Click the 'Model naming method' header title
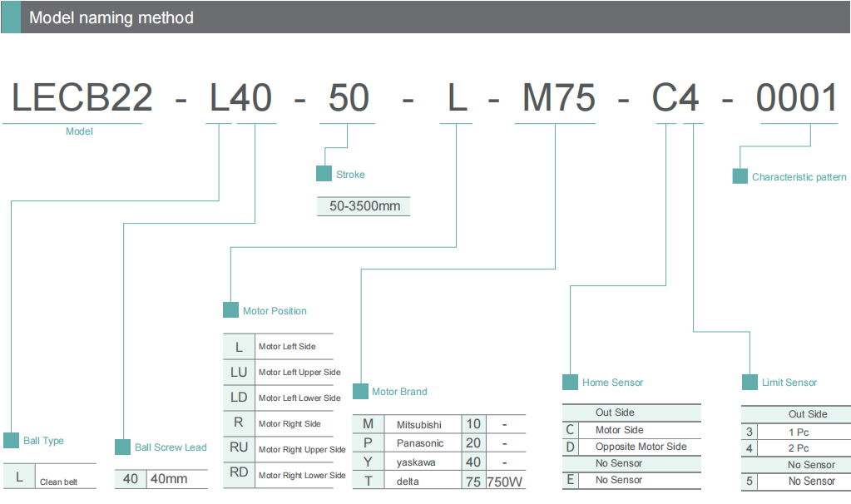Screen dimensions: 851x504 coord(111,17)
